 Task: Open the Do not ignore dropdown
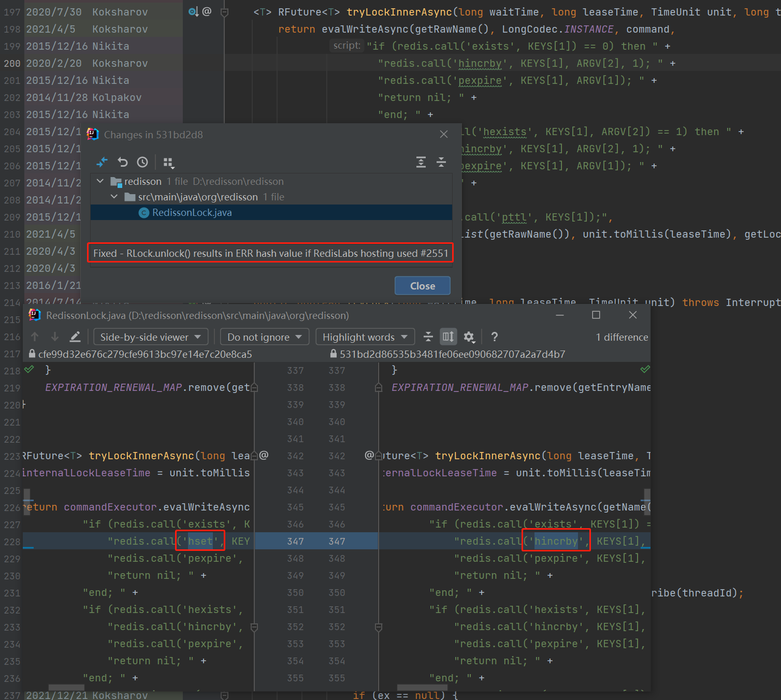265,337
